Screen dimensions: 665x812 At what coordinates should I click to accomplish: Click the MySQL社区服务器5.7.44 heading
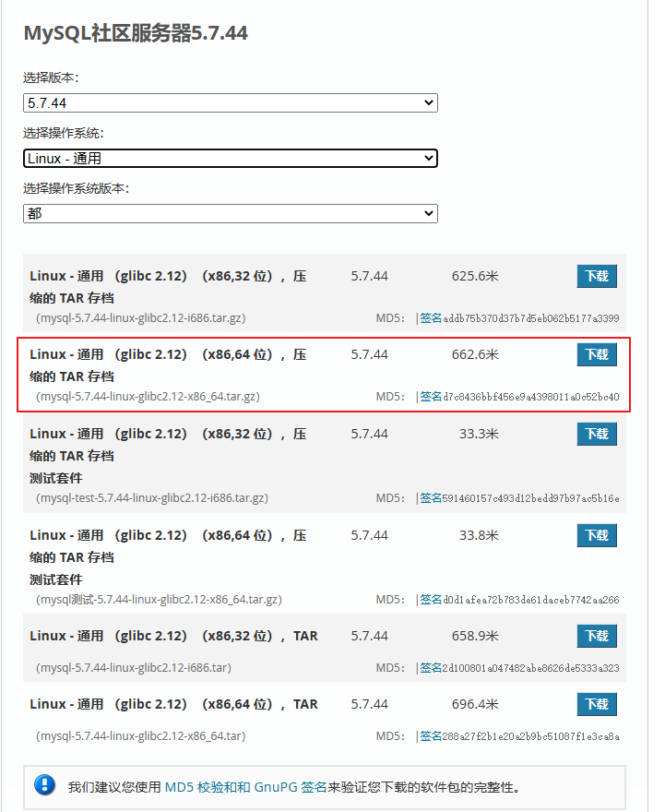[137, 33]
